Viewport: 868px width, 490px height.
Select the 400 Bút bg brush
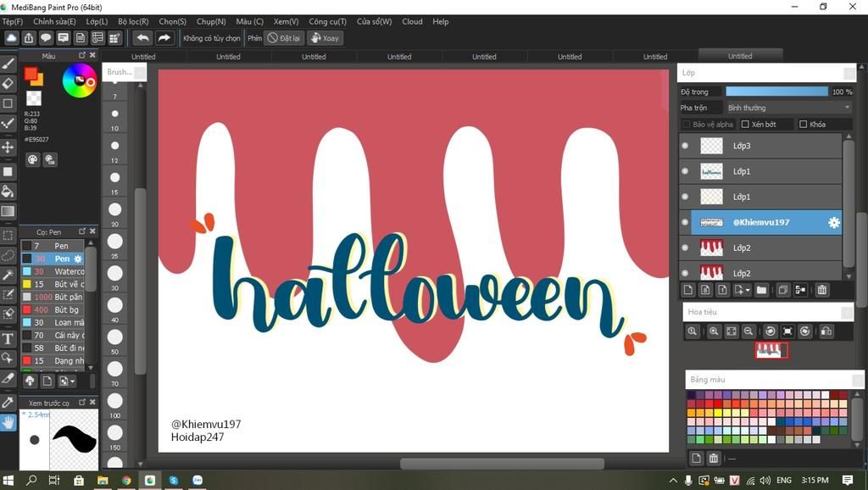click(x=53, y=309)
